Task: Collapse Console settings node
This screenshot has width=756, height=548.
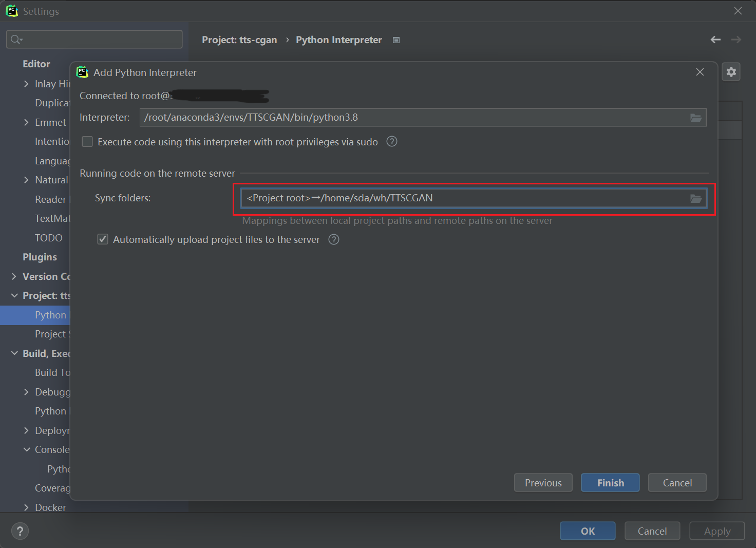Action: pyautogui.click(x=26, y=449)
